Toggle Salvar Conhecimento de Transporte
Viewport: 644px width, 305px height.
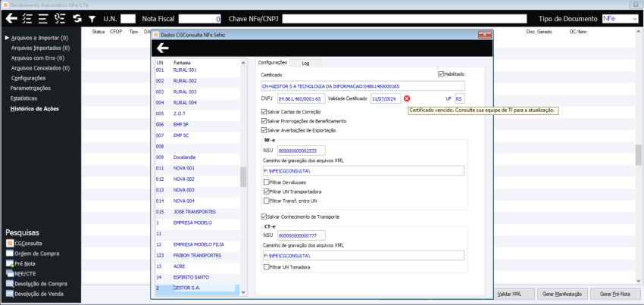point(264,216)
